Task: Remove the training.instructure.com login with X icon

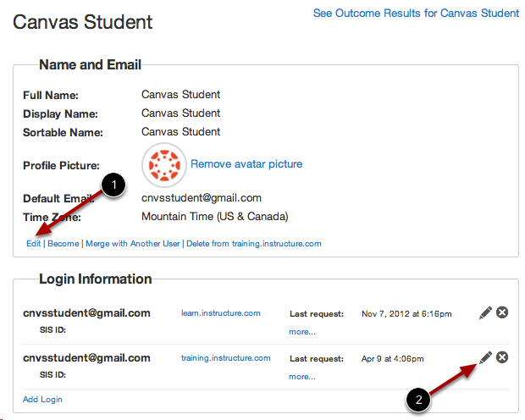Action: click(502, 358)
